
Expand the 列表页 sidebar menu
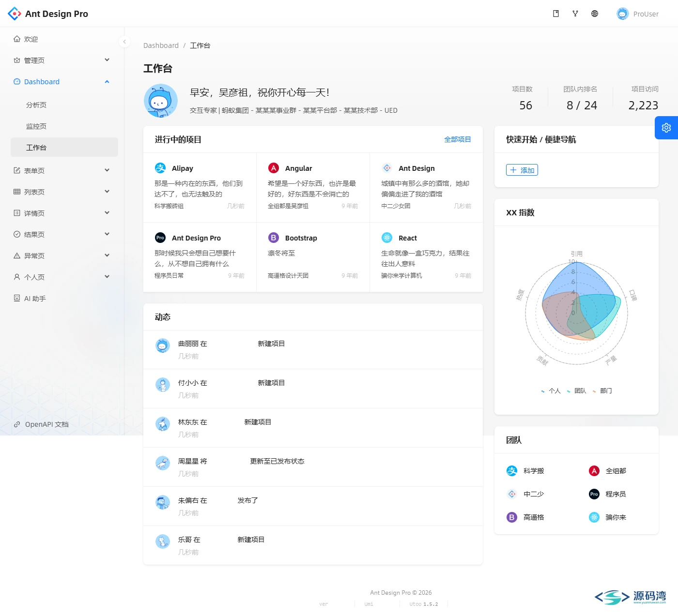point(64,192)
